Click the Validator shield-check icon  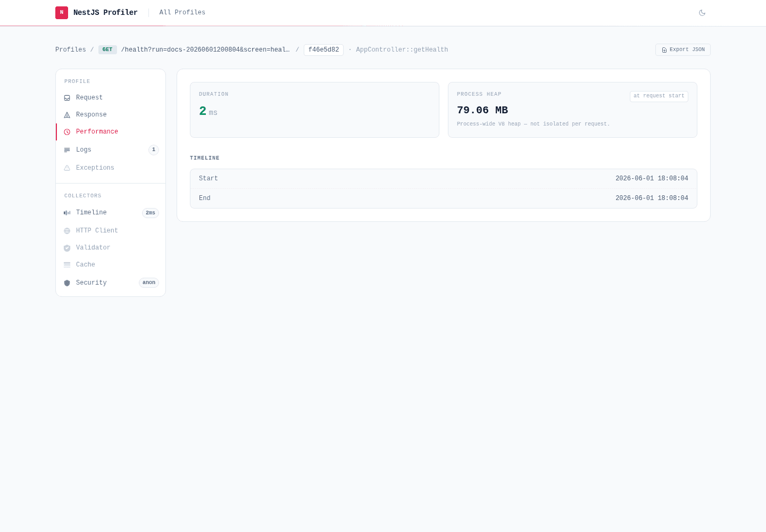[67, 248]
